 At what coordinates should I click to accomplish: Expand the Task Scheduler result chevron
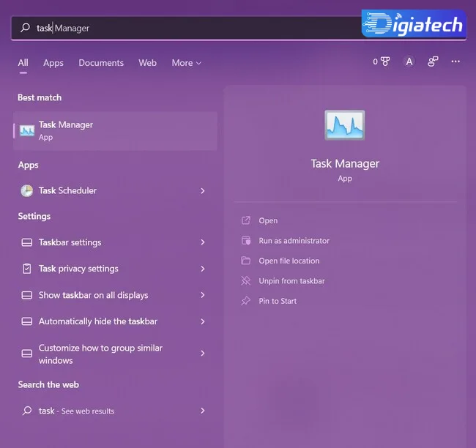tap(202, 191)
